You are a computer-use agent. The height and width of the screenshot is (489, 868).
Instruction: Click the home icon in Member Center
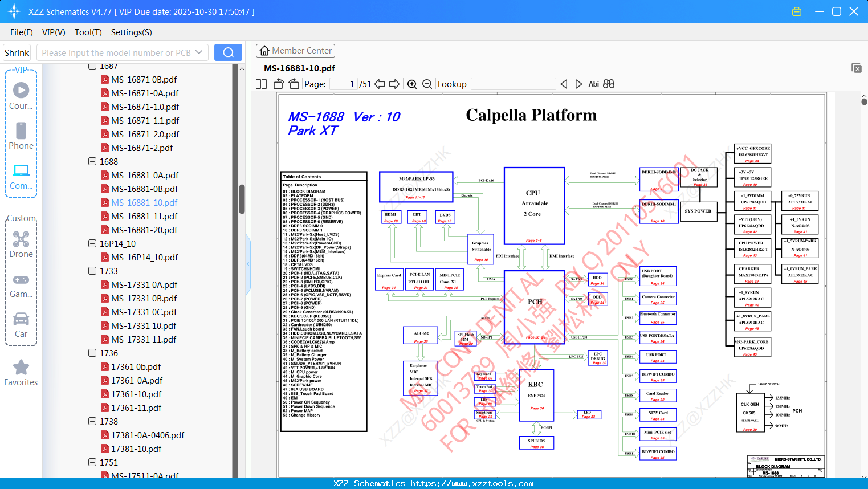pos(264,51)
